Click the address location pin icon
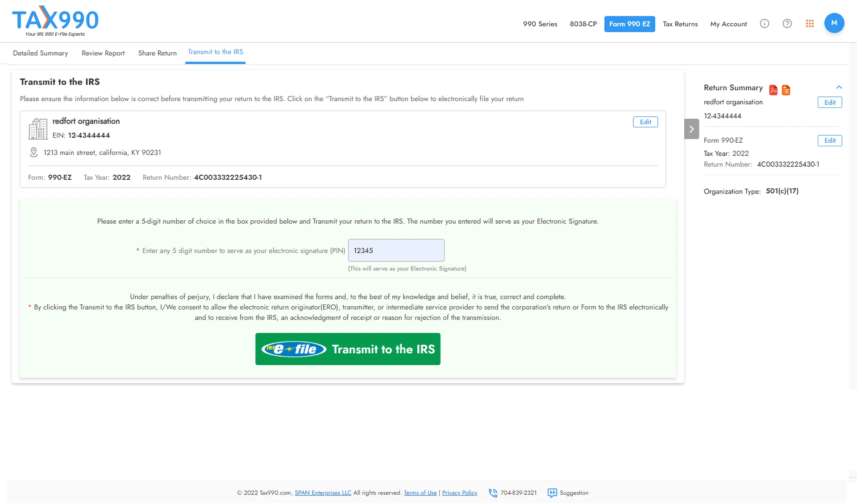857x504 pixels. click(33, 153)
